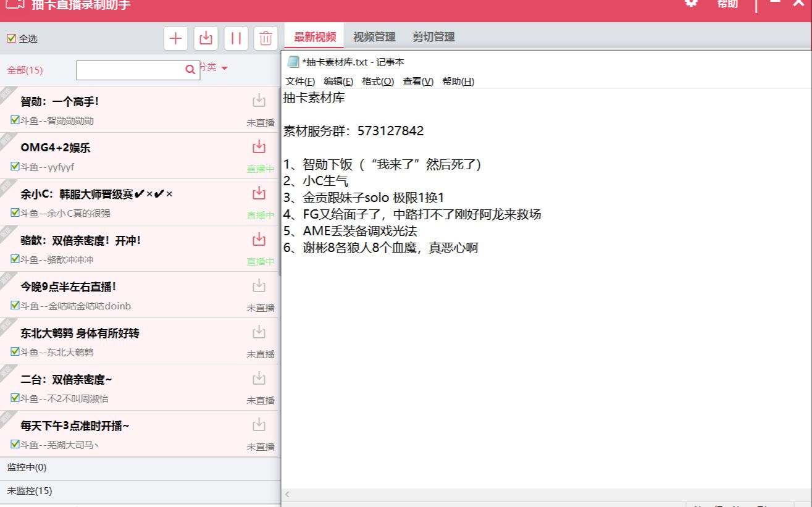
Task: Uncheck 斗鱼--东北大鹌鹑 checkbox
Action: point(15,351)
